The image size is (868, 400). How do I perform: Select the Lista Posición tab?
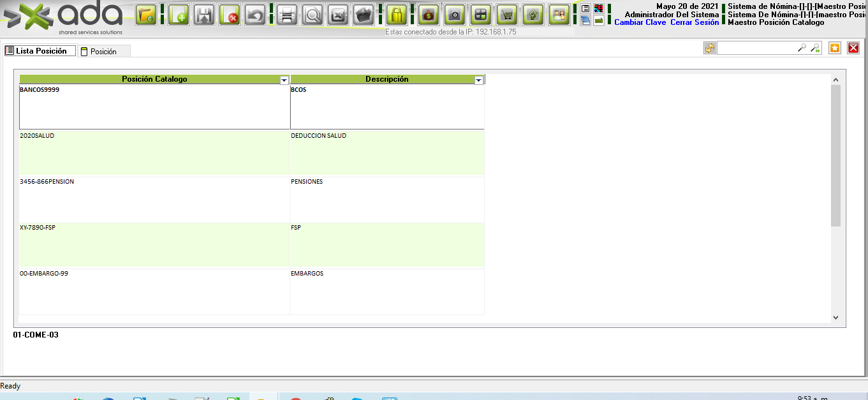(x=41, y=51)
